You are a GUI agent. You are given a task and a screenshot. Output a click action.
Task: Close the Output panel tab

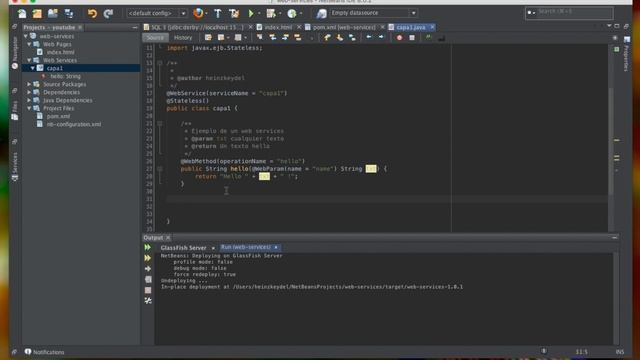[x=168, y=238]
